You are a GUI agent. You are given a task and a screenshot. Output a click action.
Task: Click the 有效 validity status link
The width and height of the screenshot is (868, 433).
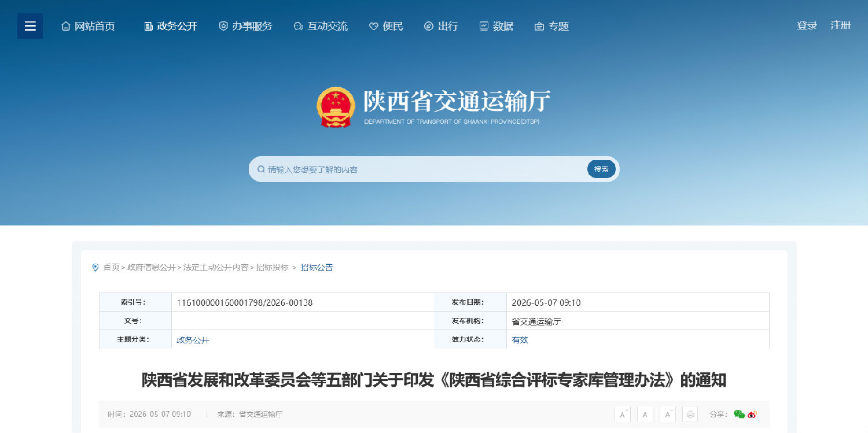tap(520, 340)
